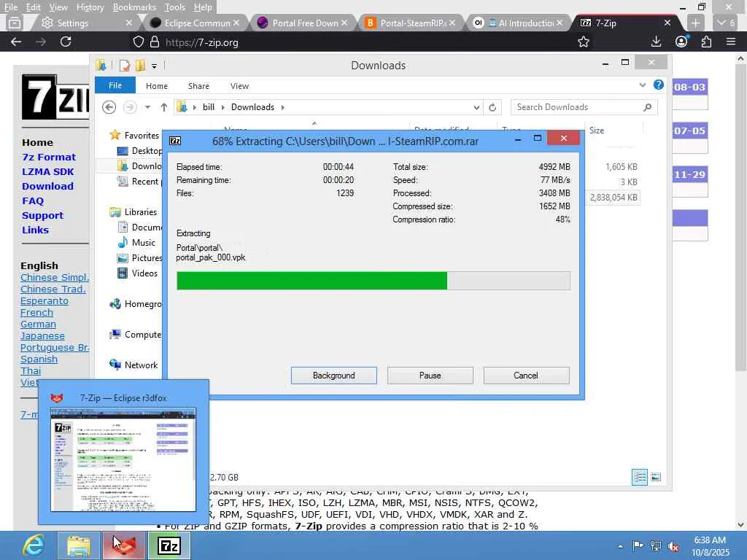Image resolution: width=747 pixels, height=560 pixels.
Task: Click the 7-Zip taskbar icon
Action: pos(169,545)
